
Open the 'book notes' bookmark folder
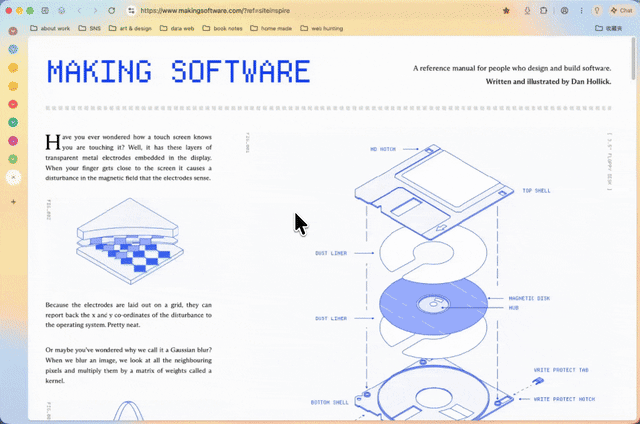(x=222, y=28)
